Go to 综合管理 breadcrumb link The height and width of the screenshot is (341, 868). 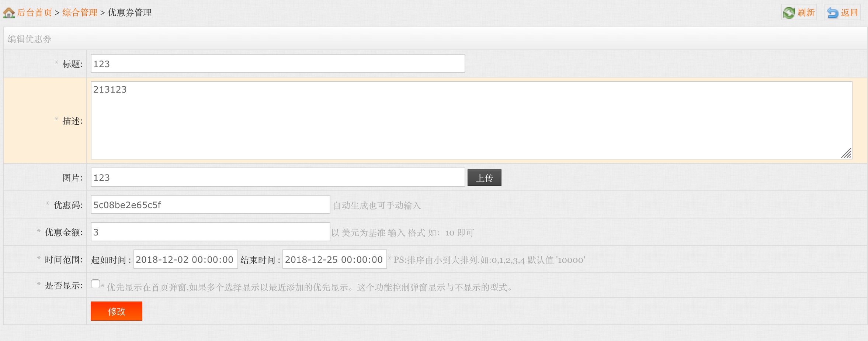coord(80,13)
